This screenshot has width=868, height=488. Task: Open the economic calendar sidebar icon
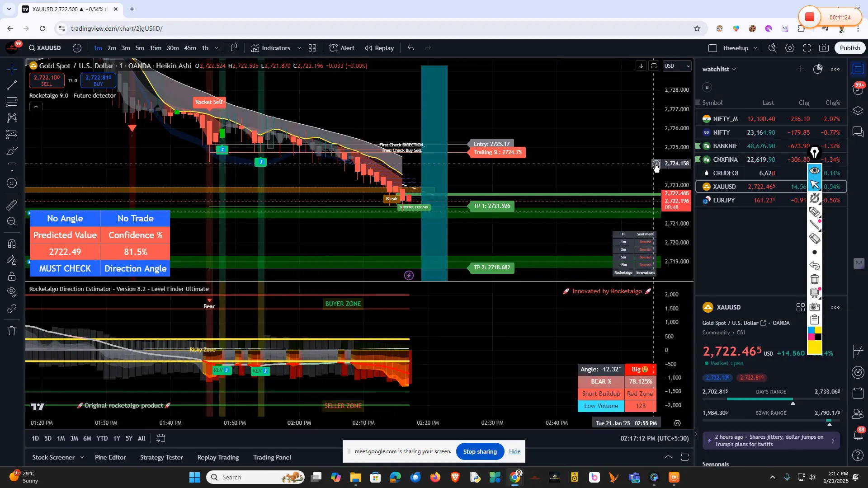pos(858,393)
